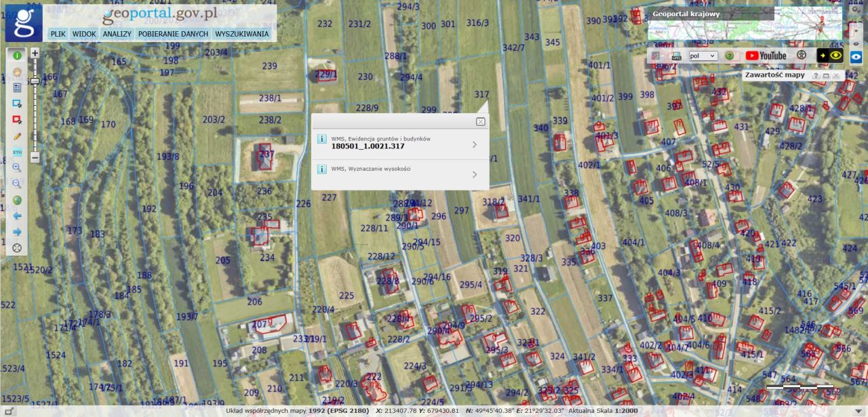Screen dimensions: 868x417
Task: Open the settings gears icon
Action: point(856,11)
